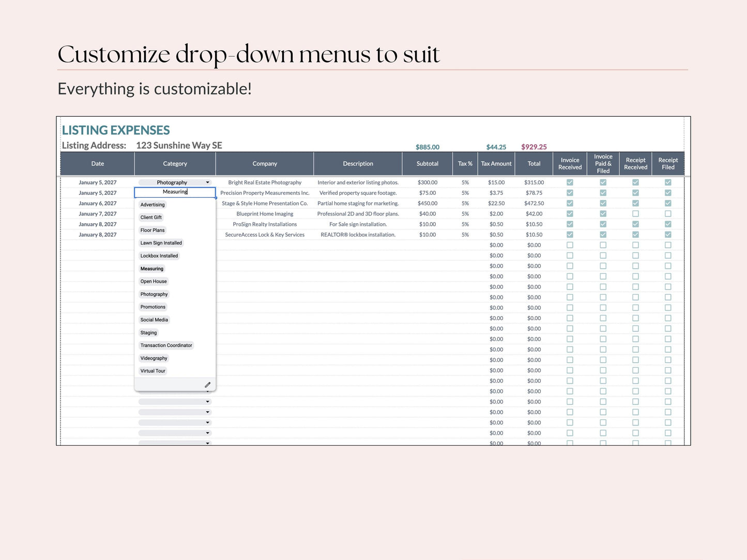Screen dimensions: 747x560
Task: Select Stage & Style Home Presentation Co. cell
Action: coord(265,204)
